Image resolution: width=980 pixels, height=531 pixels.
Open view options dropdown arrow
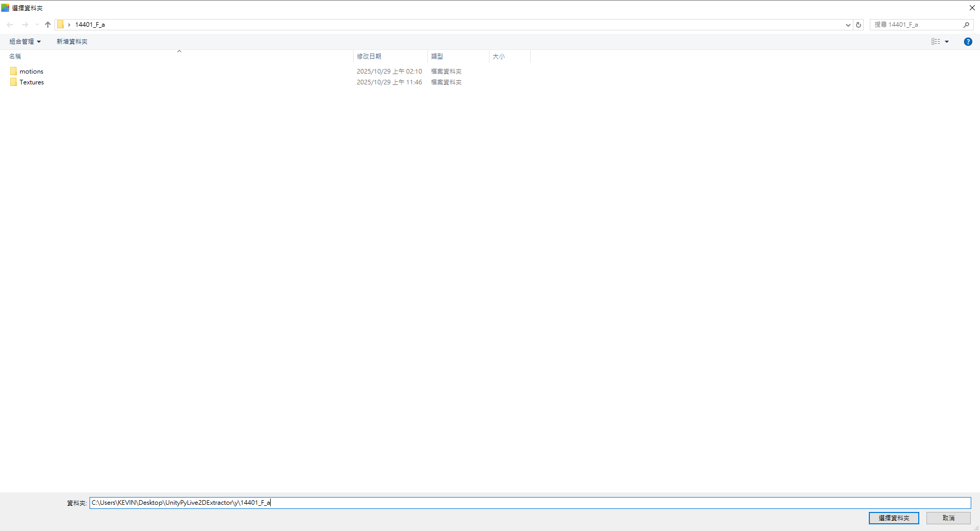click(x=947, y=42)
